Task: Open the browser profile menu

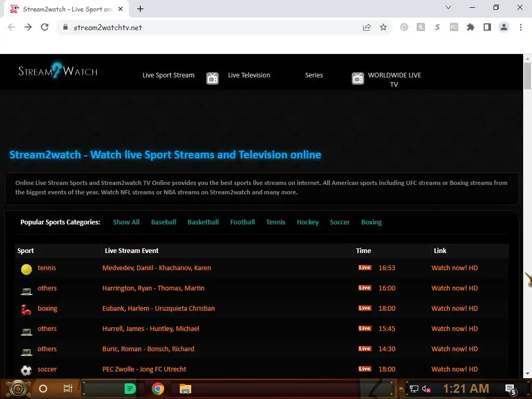Action: [504, 27]
